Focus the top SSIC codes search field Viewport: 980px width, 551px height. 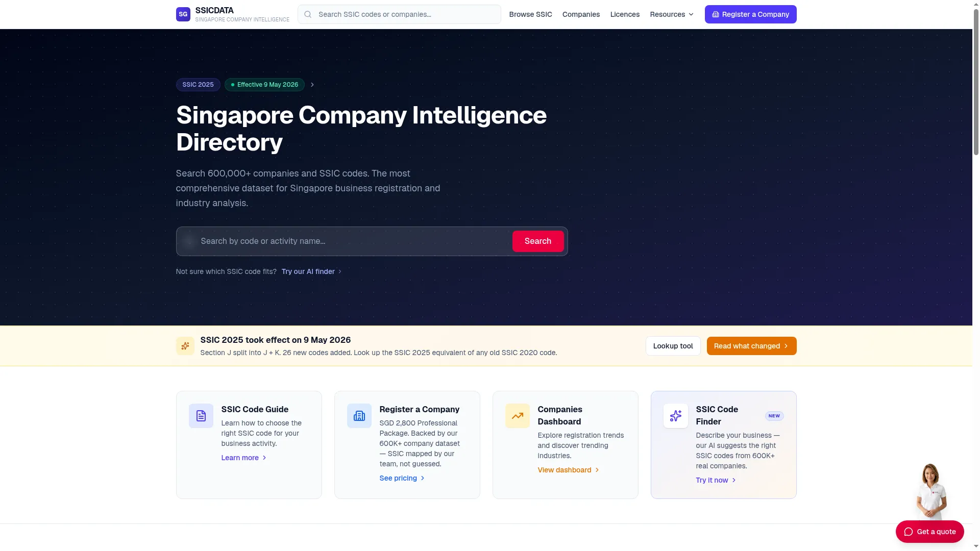click(x=399, y=14)
